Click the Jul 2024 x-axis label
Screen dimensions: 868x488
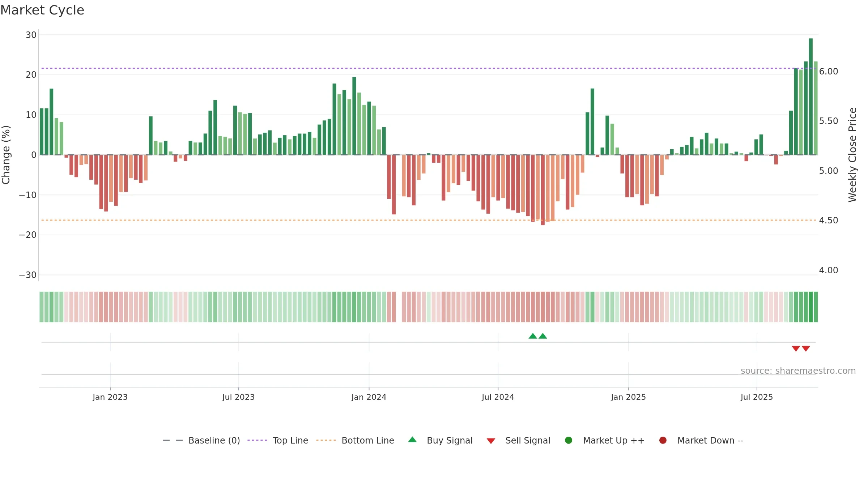coord(498,397)
